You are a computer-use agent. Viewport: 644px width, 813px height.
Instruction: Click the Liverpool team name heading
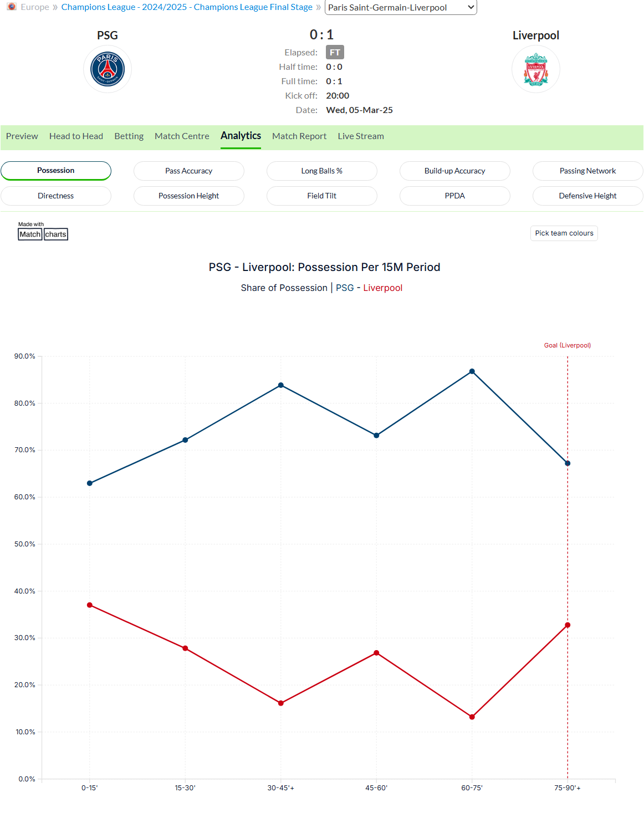tap(536, 35)
